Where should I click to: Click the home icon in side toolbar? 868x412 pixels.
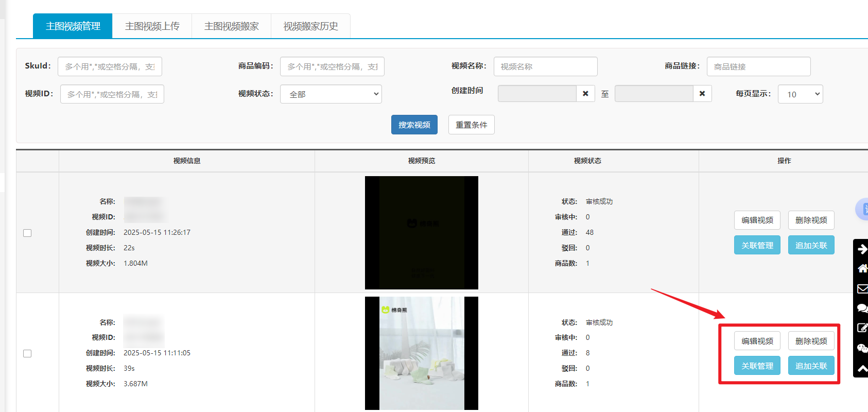862,268
